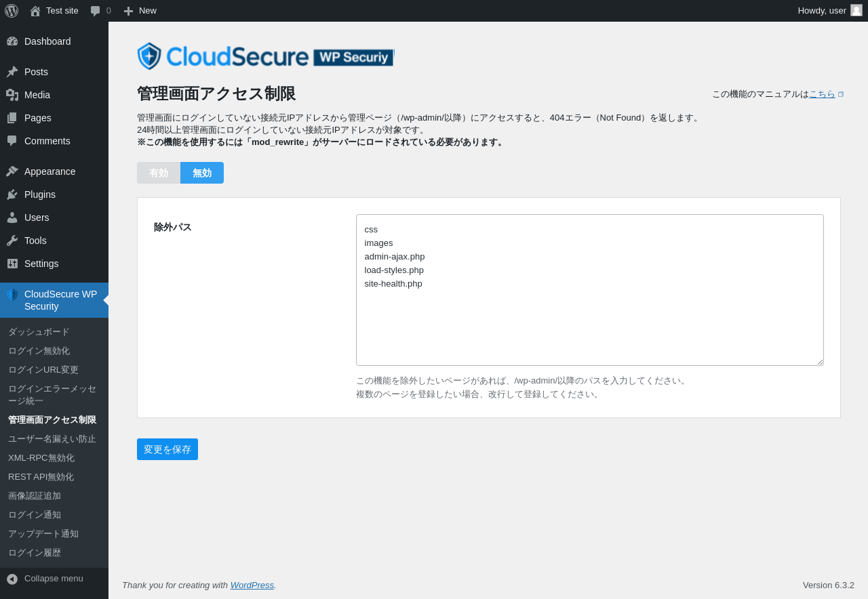Open the CloudSecure WP Security menu label
Viewport: 868px width, 599px height.
(61, 300)
